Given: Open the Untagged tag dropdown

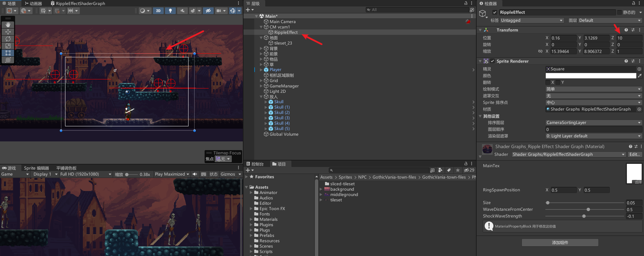Looking at the screenshot, I should tap(532, 20).
